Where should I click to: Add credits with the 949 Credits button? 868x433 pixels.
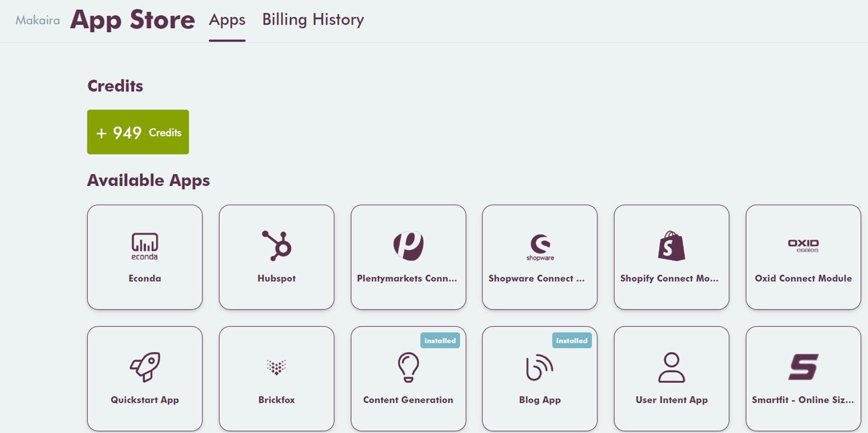pyautogui.click(x=138, y=132)
